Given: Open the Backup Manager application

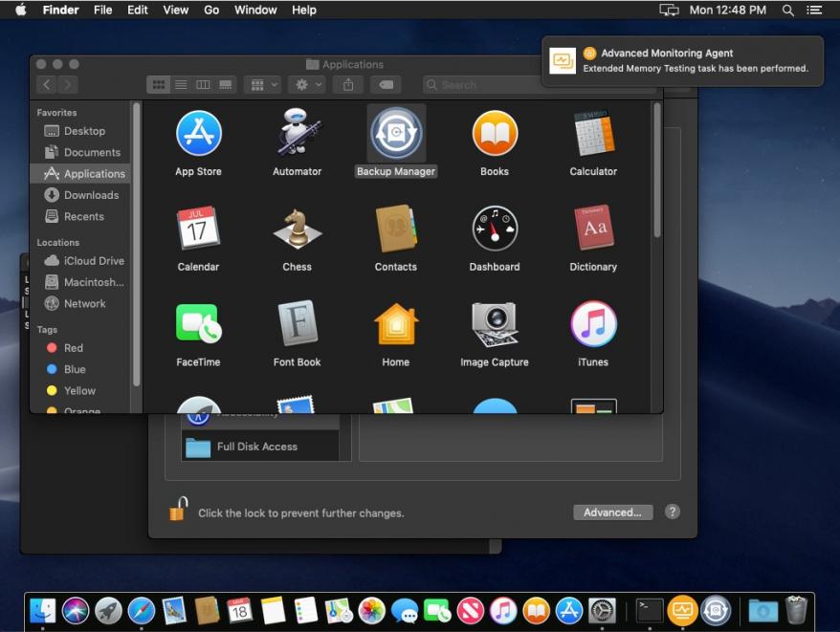Looking at the screenshot, I should click(x=396, y=134).
